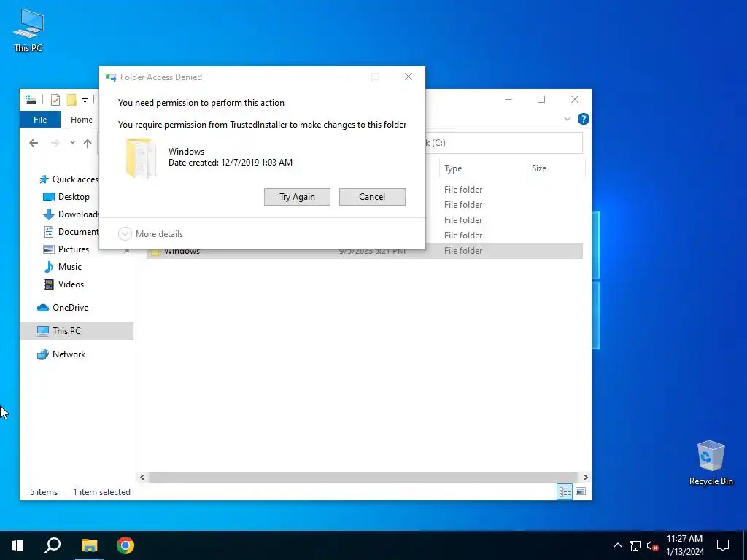
Task: Open the Action Center notifications icon
Action: pos(723,545)
